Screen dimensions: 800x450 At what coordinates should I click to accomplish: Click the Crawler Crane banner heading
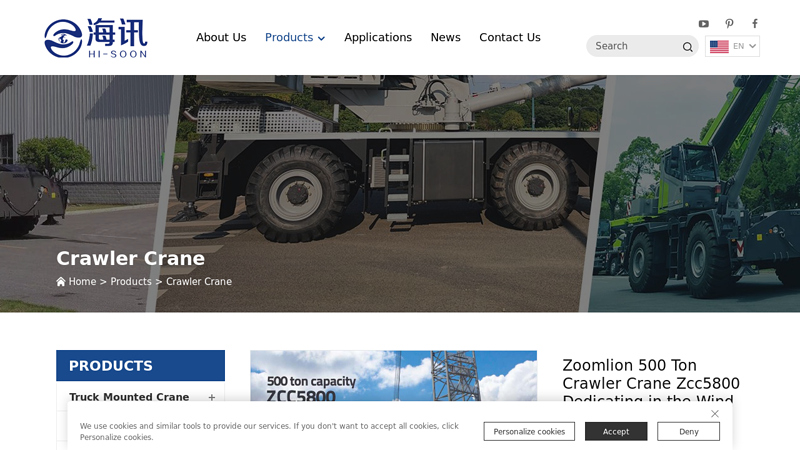pyautogui.click(x=131, y=258)
